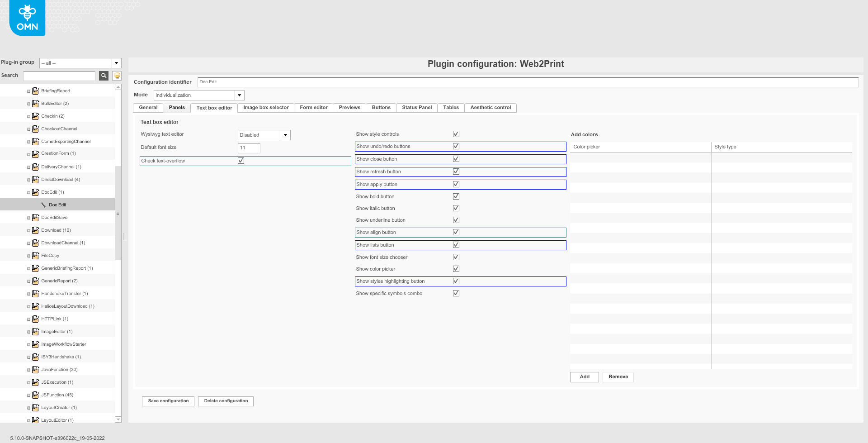This screenshot has height=443, width=868.
Task: Click the search magnifier icon
Action: (x=104, y=76)
